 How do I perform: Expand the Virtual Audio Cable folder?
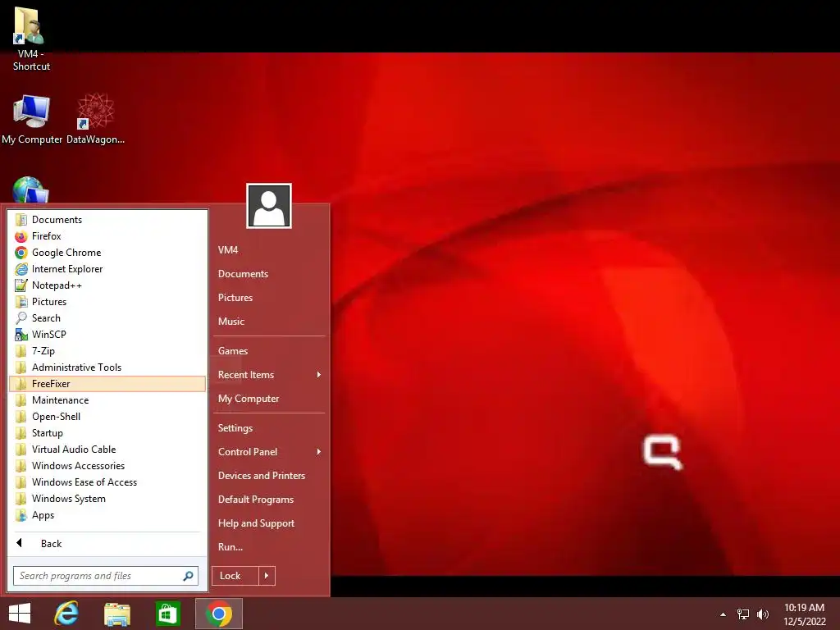tap(107, 450)
